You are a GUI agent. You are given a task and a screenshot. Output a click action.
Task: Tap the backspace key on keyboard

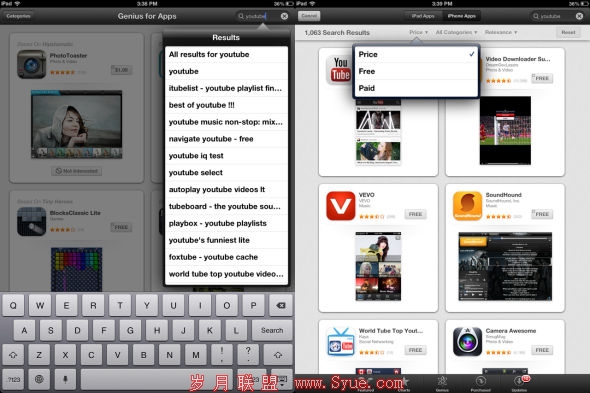click(x=280, y=305)
